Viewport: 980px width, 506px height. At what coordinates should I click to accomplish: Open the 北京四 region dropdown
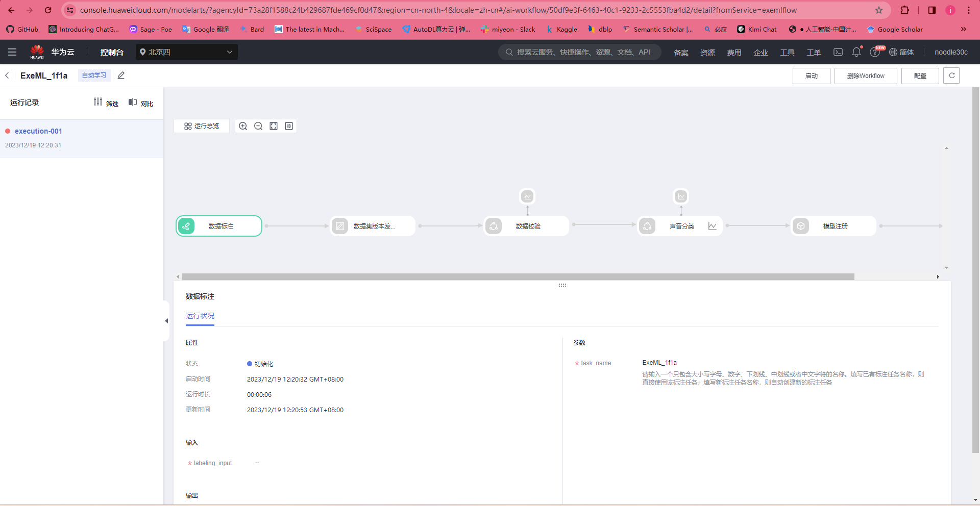coord(187,52)
